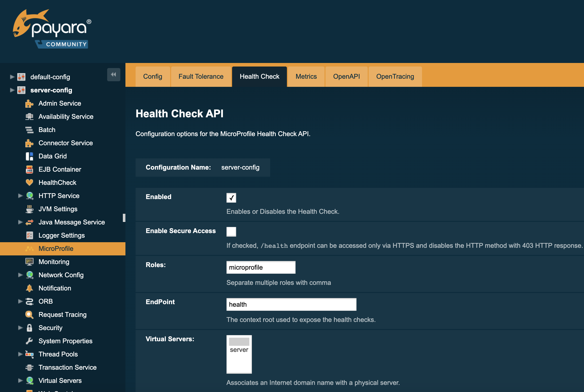Open the Fault Tolerance tab
The width and height of the screenshot is (584, 392).
tap(201, 76)
